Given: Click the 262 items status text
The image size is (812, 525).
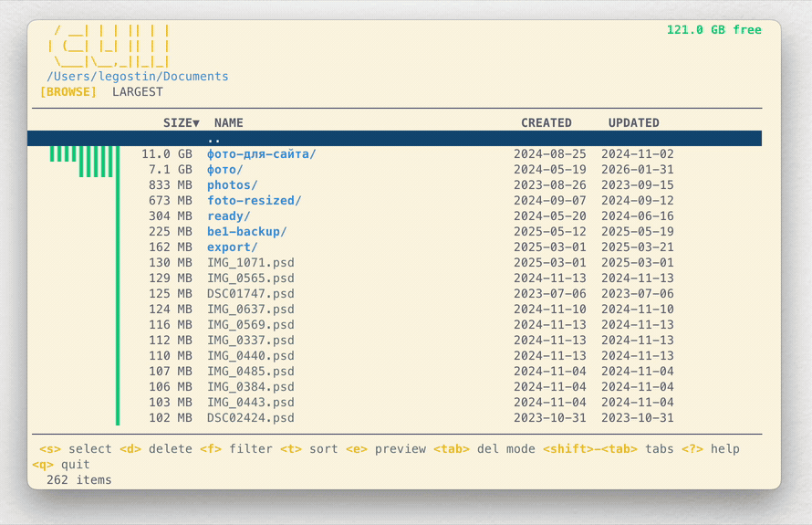Looking at the screenshot, I should (x=79, y=480).
